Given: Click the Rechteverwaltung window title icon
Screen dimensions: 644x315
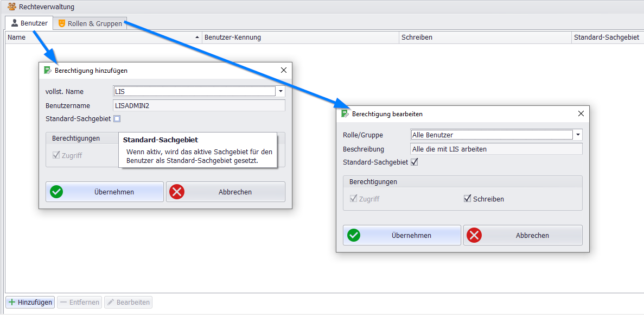Looking at the screenshot, I should pyautogui.click(x=11, y=7).
